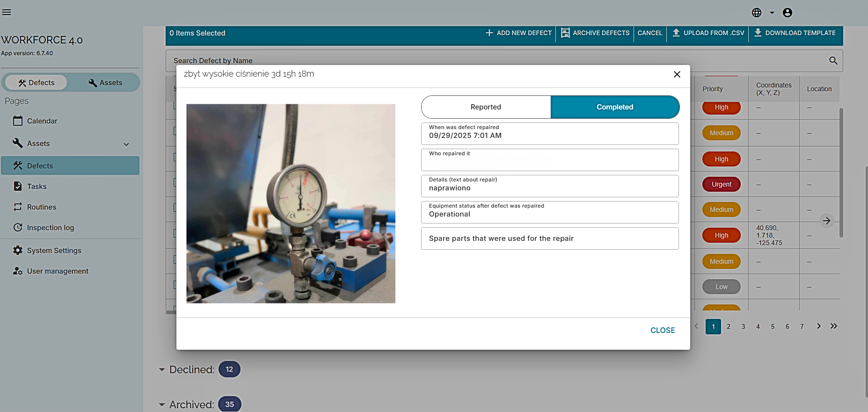868x412 pixels.
Task: Open the Calendar page
Action: (42, 121)
